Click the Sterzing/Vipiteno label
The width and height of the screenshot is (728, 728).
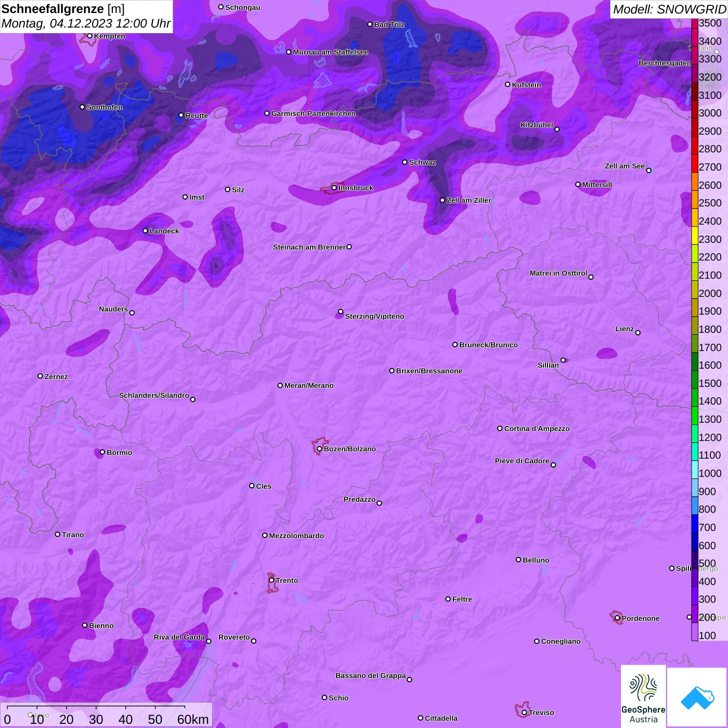pos(374,316)
